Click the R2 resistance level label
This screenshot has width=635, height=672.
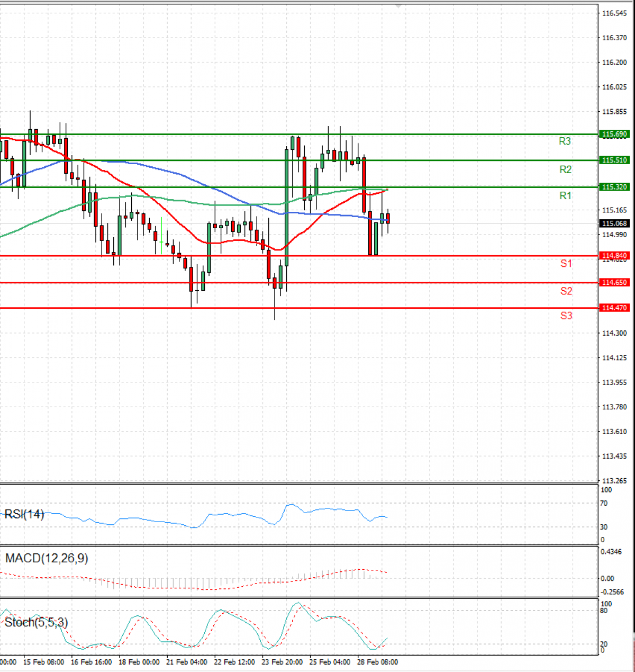565,169
